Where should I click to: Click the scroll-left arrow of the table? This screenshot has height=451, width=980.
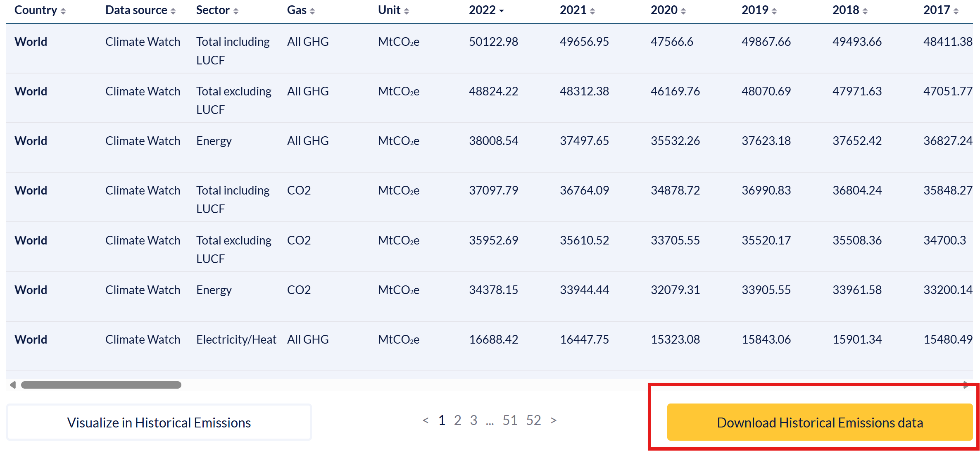coord(13,385)
